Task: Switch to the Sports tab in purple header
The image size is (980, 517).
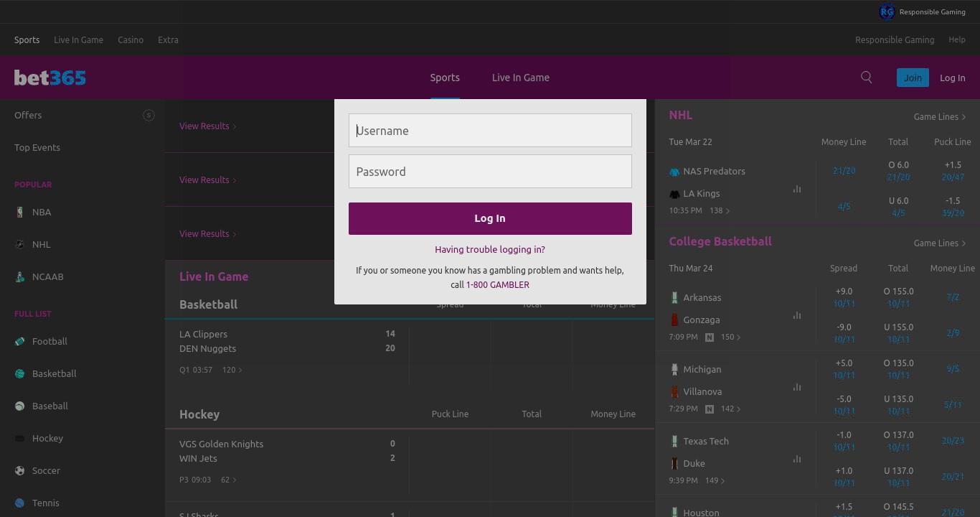Action: click(x=445, y=78)
